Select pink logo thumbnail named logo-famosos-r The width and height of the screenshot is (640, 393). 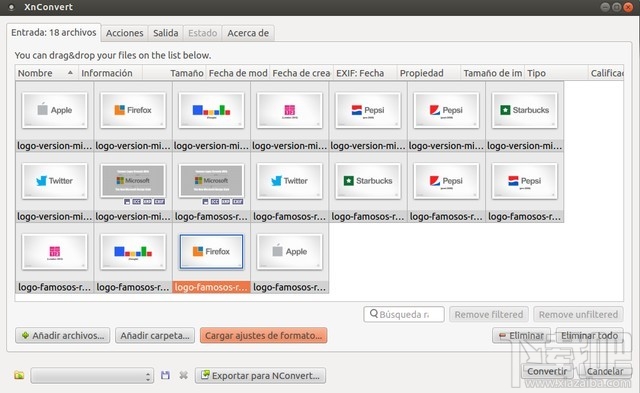click(55, 251)
